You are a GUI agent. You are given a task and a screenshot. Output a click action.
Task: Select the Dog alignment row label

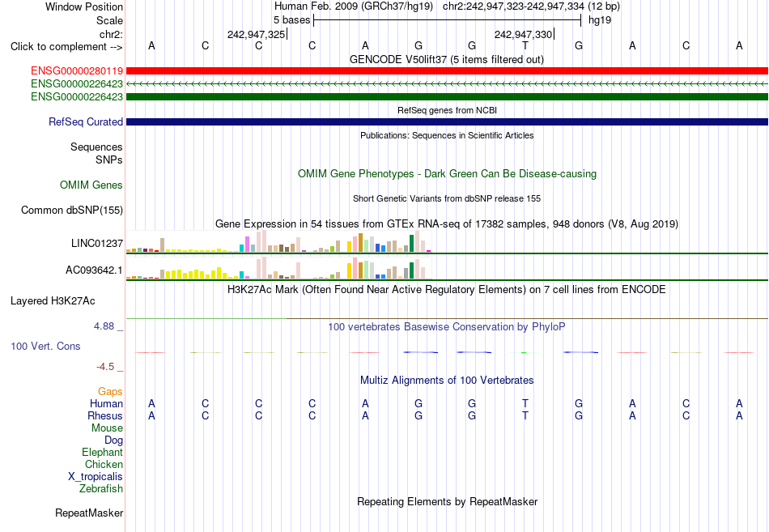click(x=113, y=440)
